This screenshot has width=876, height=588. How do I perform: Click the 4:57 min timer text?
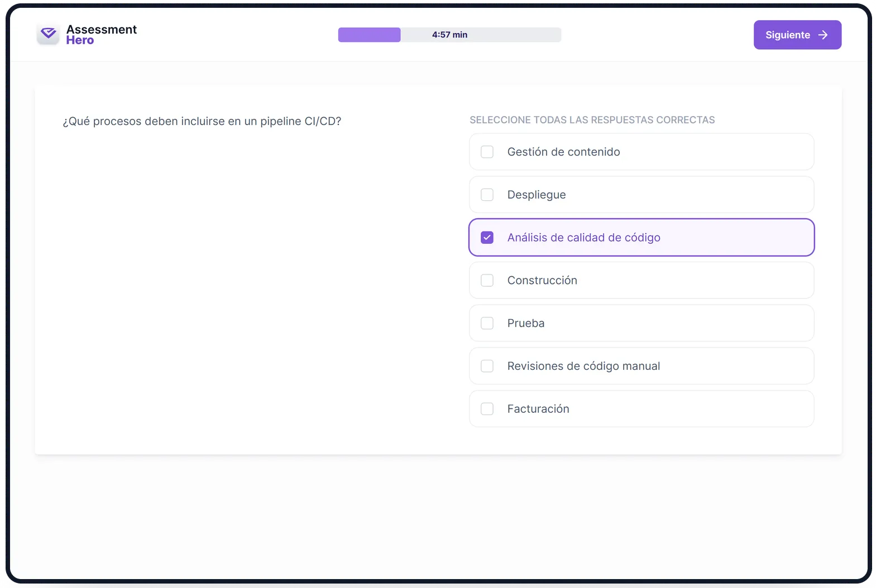(x=449, y=35)
